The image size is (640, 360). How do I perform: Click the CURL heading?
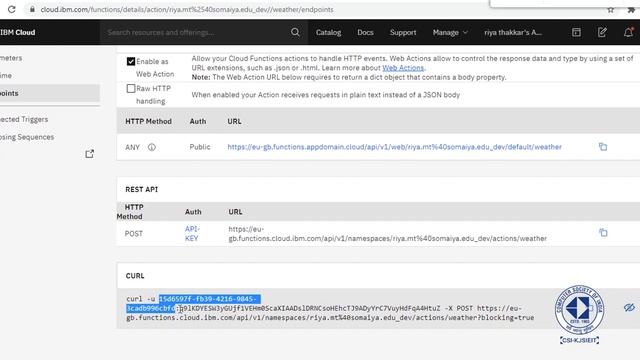click(135, 276)
